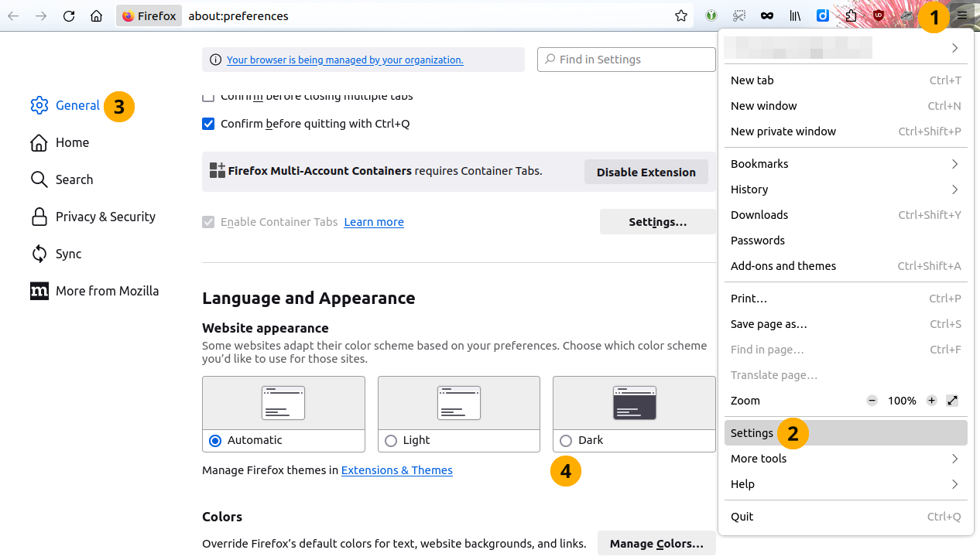Expand the More tools submenu

pyautogui.click(x=845, y=459)
